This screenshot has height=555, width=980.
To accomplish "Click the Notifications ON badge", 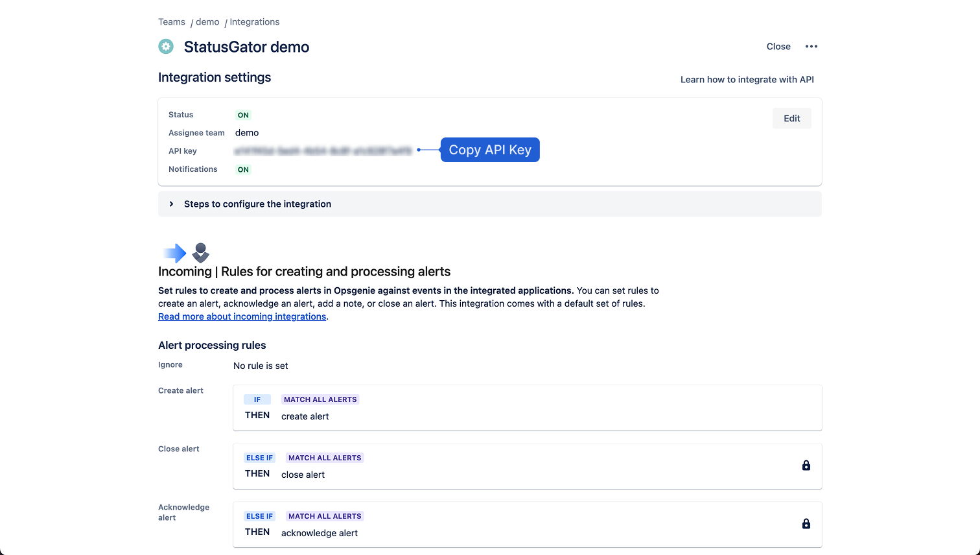I will 243,170.
